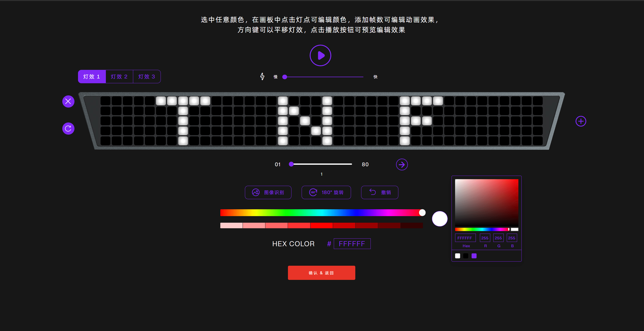Click the 撤销 undo button
The height and width of the screenshot is (331, 644).
379,192
